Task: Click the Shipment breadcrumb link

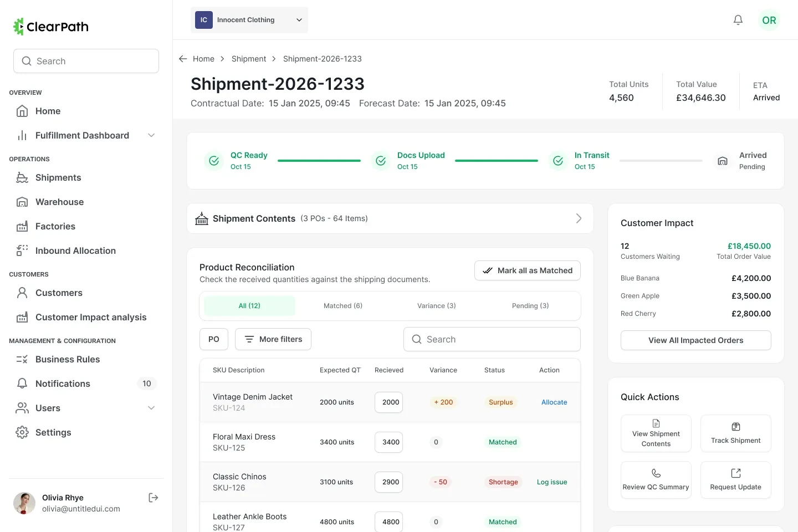Action: point(249,59)
